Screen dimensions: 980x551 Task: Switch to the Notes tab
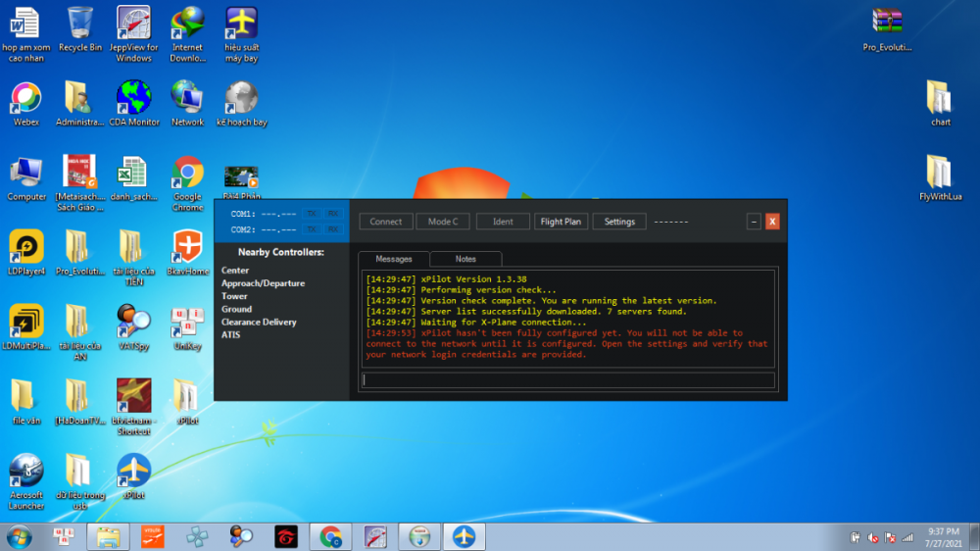coord(465,259)
